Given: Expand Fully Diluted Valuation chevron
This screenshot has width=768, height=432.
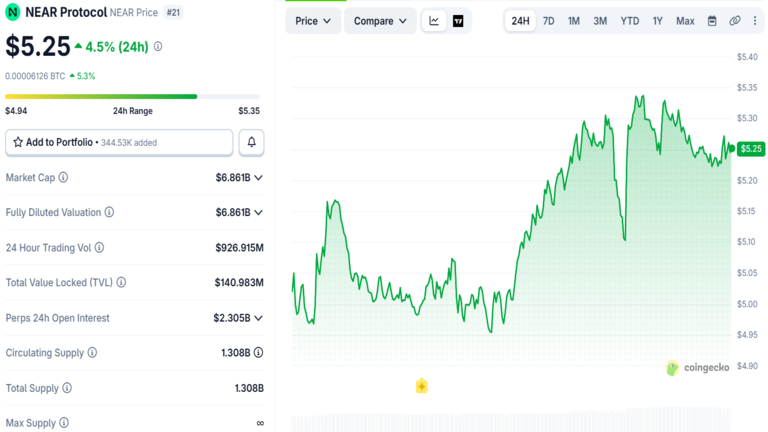Looking at the screenshot, I should pos(259,213).
